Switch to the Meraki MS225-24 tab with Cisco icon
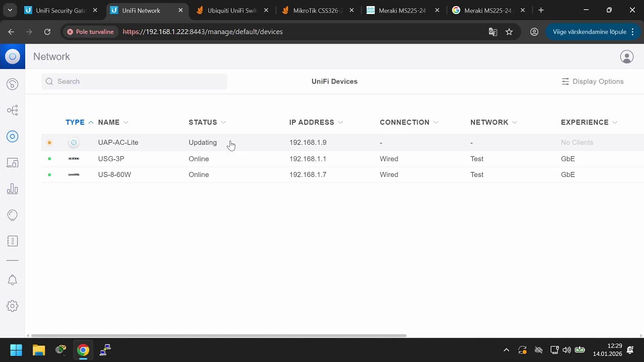Screen dimensions: 644x362 click(x=405, y=10)
